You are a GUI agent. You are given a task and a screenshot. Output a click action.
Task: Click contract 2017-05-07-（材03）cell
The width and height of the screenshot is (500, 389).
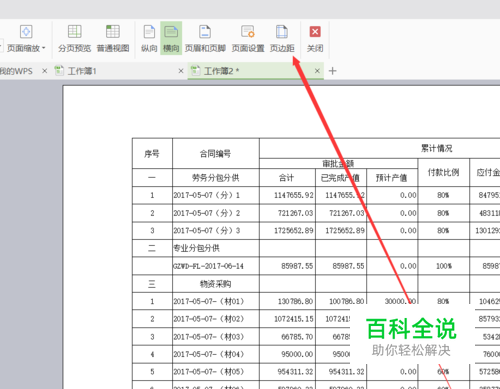coord(215,337)
